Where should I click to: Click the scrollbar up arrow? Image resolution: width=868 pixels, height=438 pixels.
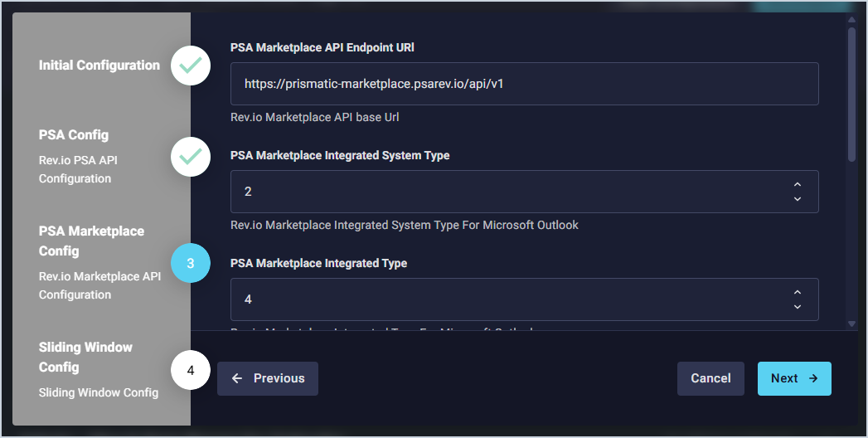click(x=851, y=18)
